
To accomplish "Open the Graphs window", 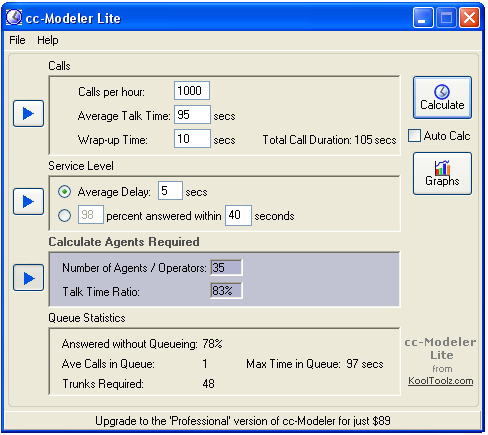I will pos(442,173).
